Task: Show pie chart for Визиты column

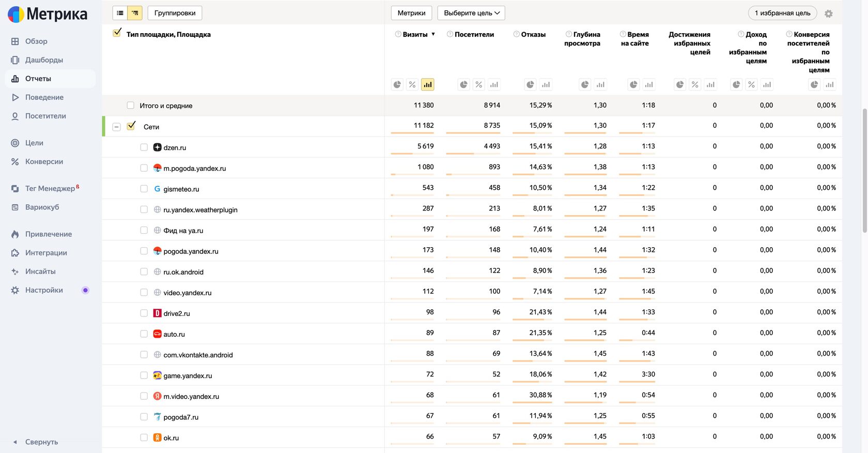Action: 397,84
